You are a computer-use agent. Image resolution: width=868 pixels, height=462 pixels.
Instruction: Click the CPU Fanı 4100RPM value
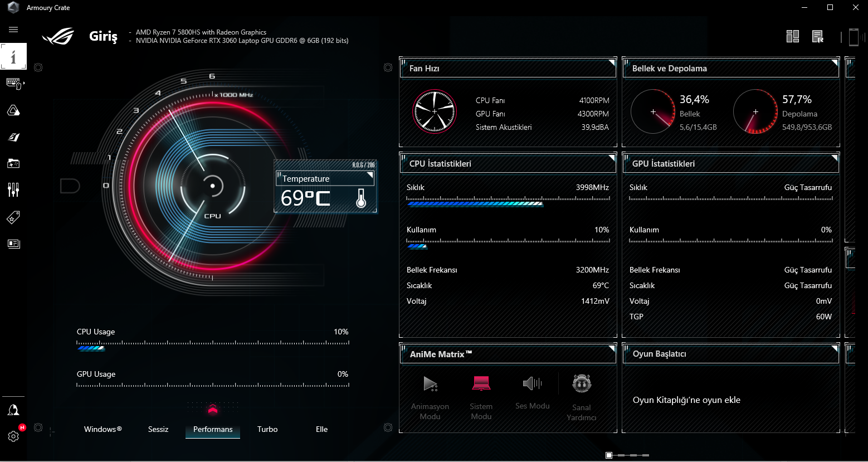(594, 100)
